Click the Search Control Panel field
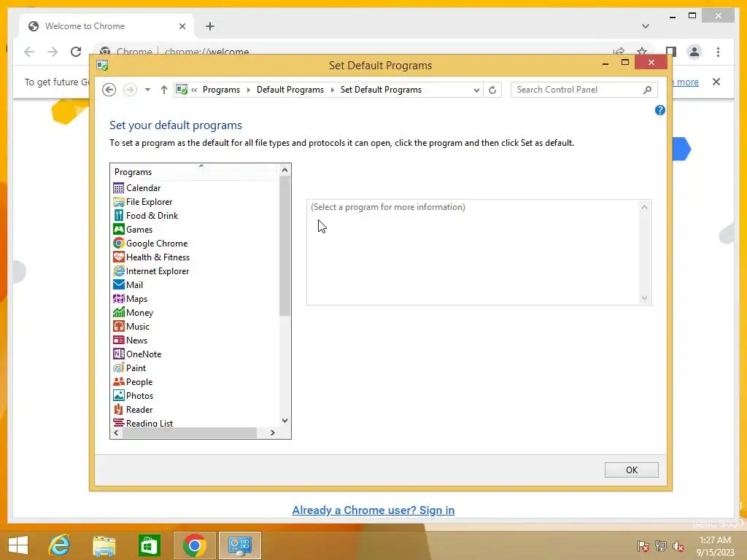 point(584,90)
